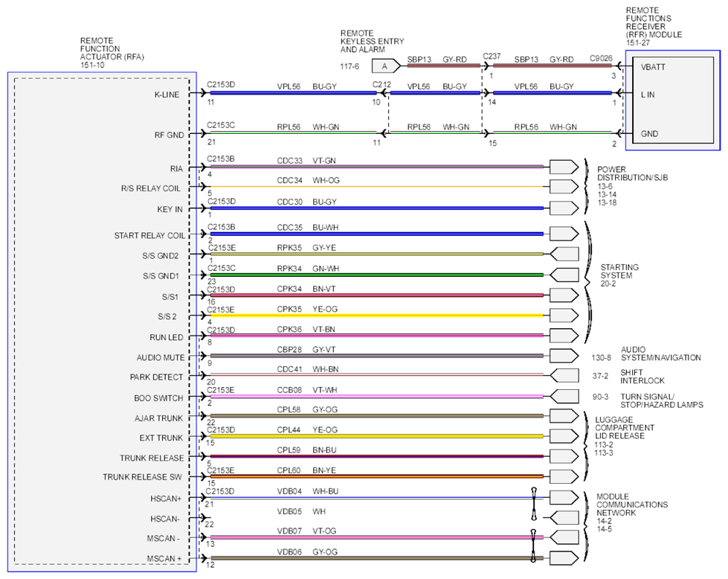The height and width of the screenshot is (579, 728).
Task: Open the Power Distribution/SJB 13-6 reference
Action: pos(605,186)
